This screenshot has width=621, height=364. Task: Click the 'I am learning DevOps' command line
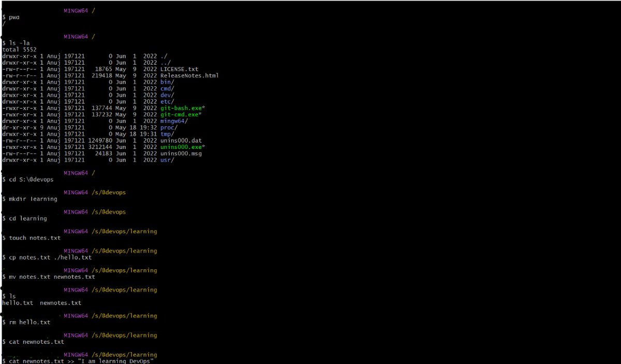pyautogui.click(x=81, y=361)
